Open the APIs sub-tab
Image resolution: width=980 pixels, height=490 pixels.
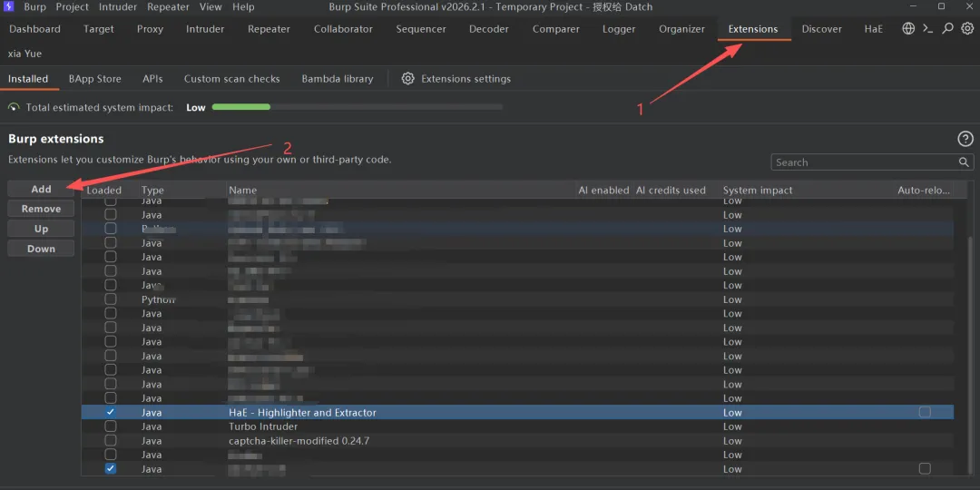click(x=152, y=79)
